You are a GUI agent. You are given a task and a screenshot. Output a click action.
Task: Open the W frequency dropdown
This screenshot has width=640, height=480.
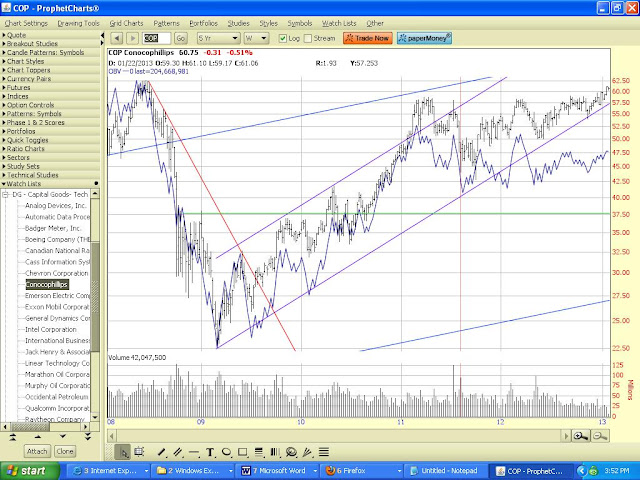pos(256,38)
